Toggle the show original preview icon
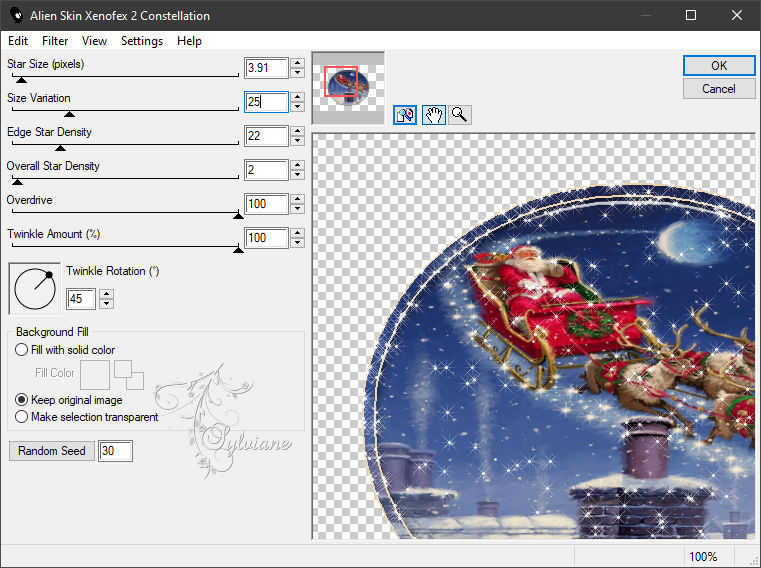761x568 pixels. [405, 115]
